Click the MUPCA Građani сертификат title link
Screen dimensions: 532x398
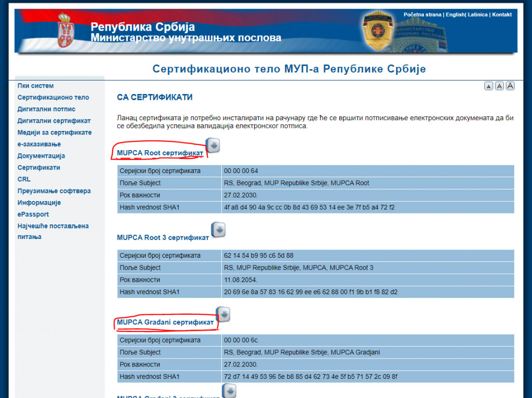165,322
